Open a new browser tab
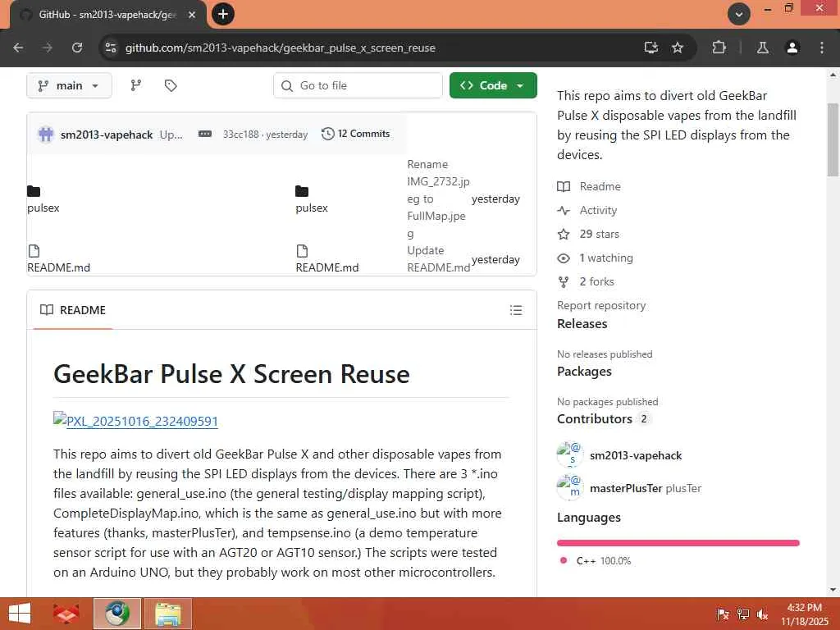This screenshot has height=630, width=840. tap(223, 14)
